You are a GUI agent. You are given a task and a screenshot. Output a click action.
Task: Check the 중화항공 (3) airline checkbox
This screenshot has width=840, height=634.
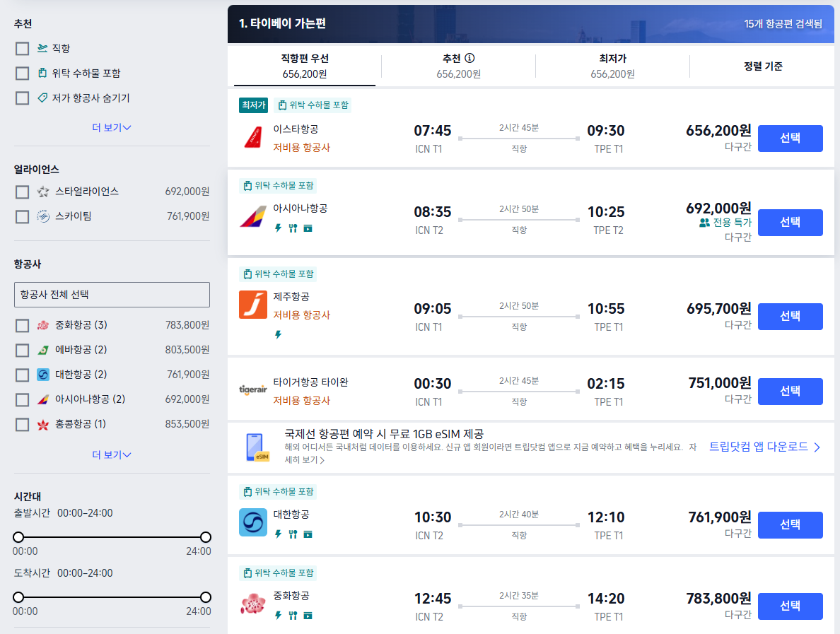[x=22, y=326]
